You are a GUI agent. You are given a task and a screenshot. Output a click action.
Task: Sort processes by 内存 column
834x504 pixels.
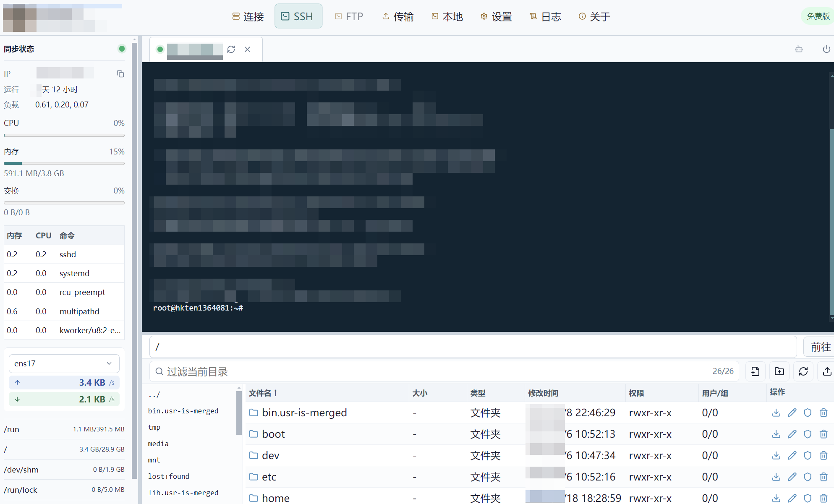click(x=14, y=235)
